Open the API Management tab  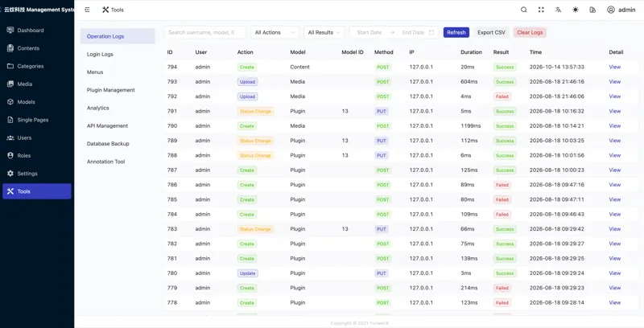click(x=118, y=126)
